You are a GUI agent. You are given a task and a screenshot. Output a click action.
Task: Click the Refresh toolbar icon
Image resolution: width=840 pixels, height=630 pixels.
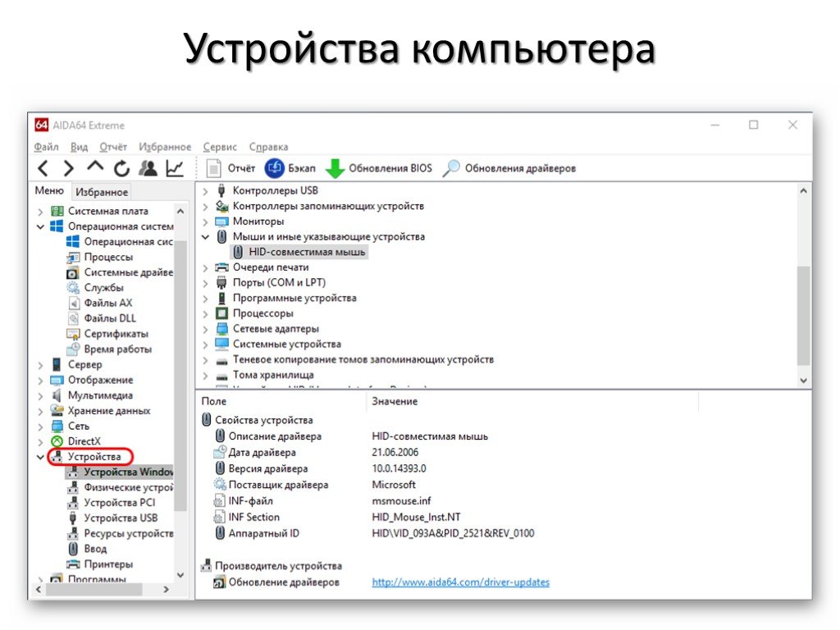tap(121, 169)
